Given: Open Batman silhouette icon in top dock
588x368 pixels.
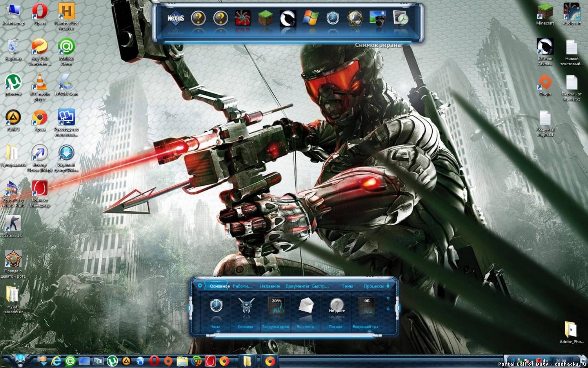Looking at the screenshot, I should tap(288, 18).
